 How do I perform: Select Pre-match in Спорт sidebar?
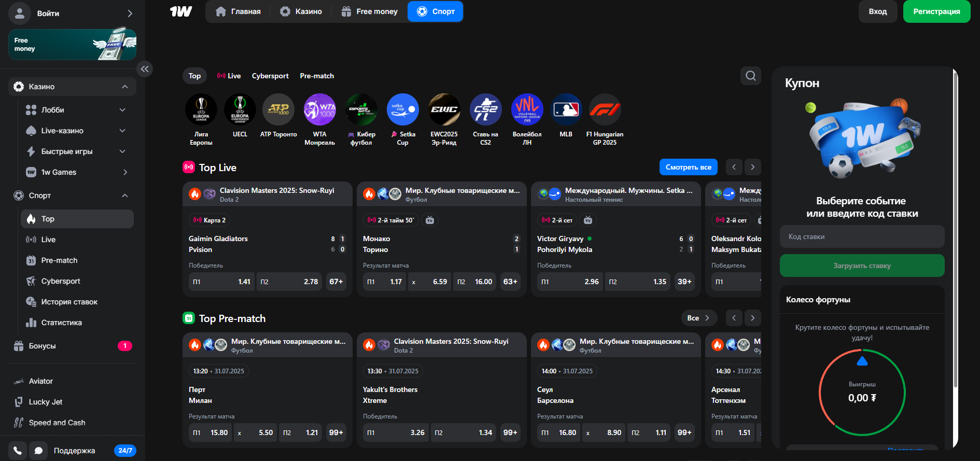coord(77,260)
